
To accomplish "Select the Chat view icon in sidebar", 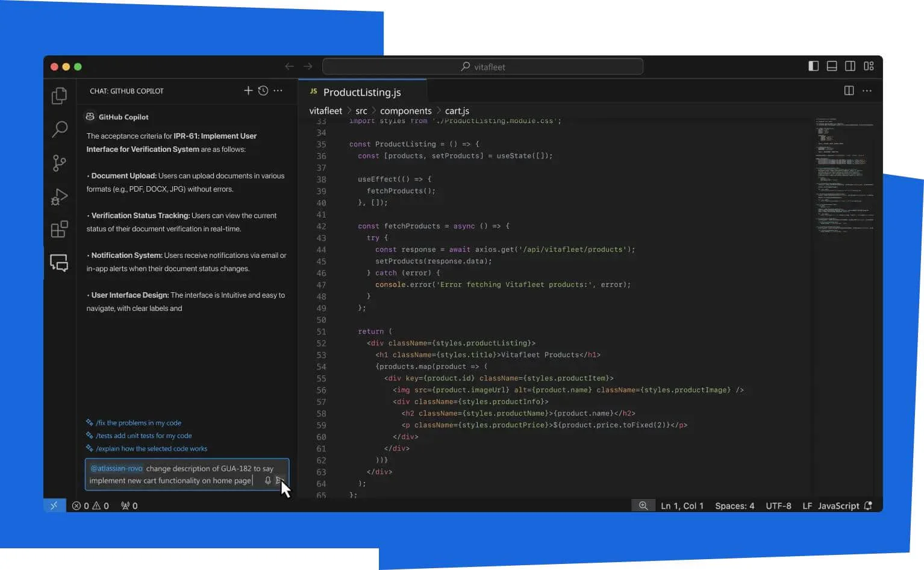I will (x=59, y=263).
